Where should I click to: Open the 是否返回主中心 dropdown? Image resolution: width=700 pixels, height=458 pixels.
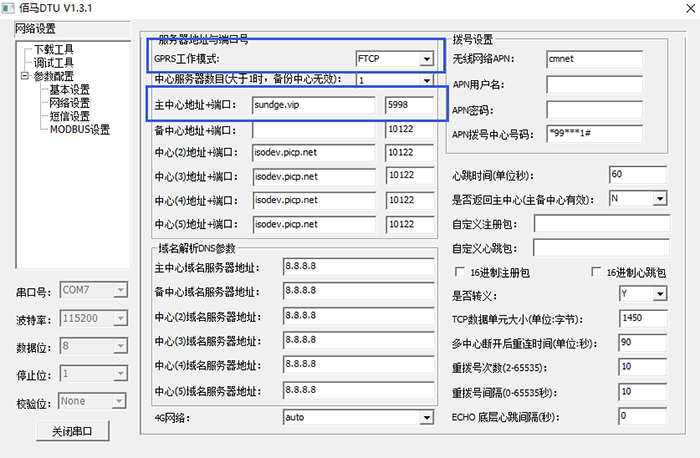pos(660,200)
